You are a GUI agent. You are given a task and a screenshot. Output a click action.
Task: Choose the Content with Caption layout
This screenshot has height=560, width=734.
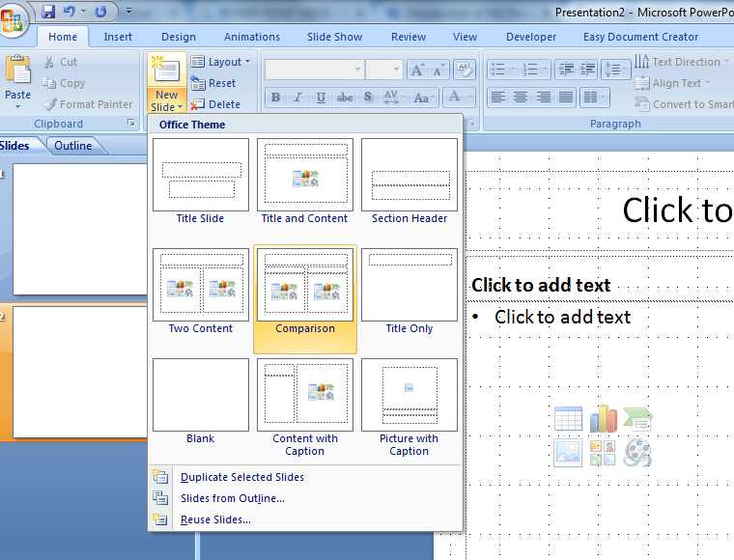coord(305,408)
